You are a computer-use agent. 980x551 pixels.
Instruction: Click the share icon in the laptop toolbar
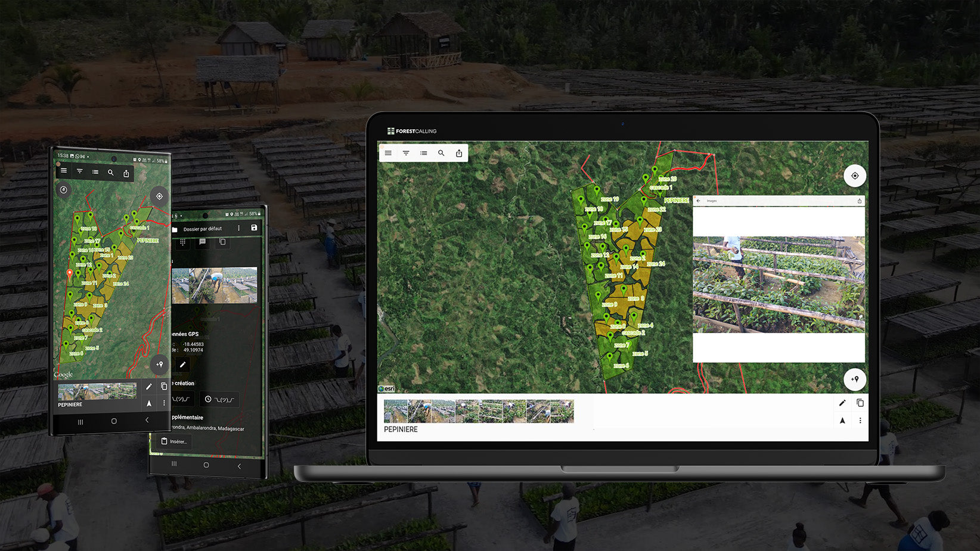(459, 153)
